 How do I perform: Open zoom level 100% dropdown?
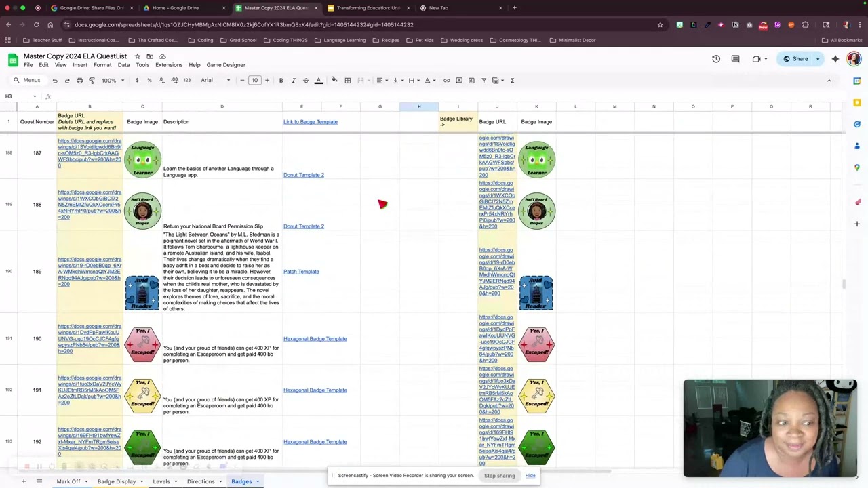pyautogui.click(x=113, y=80)
